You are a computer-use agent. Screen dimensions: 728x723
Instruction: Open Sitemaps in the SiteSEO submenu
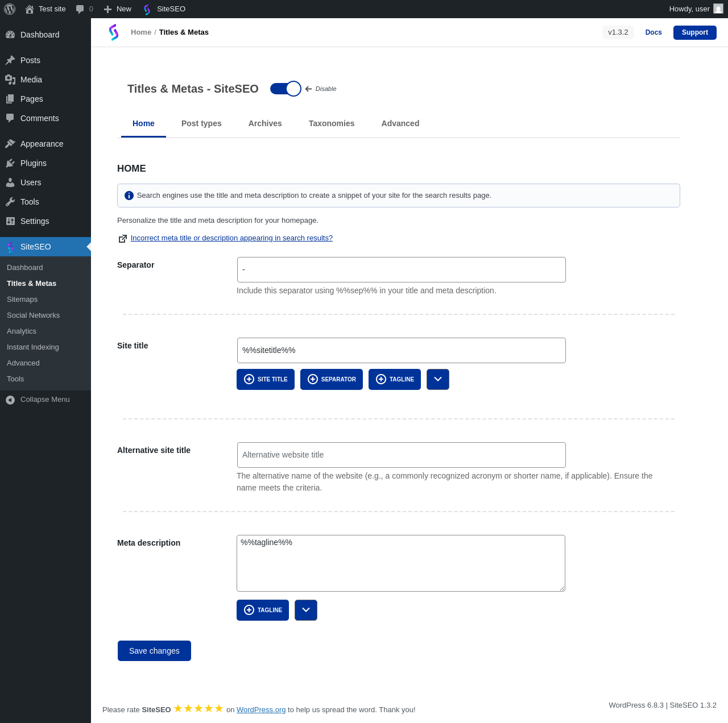coord(22,300)
